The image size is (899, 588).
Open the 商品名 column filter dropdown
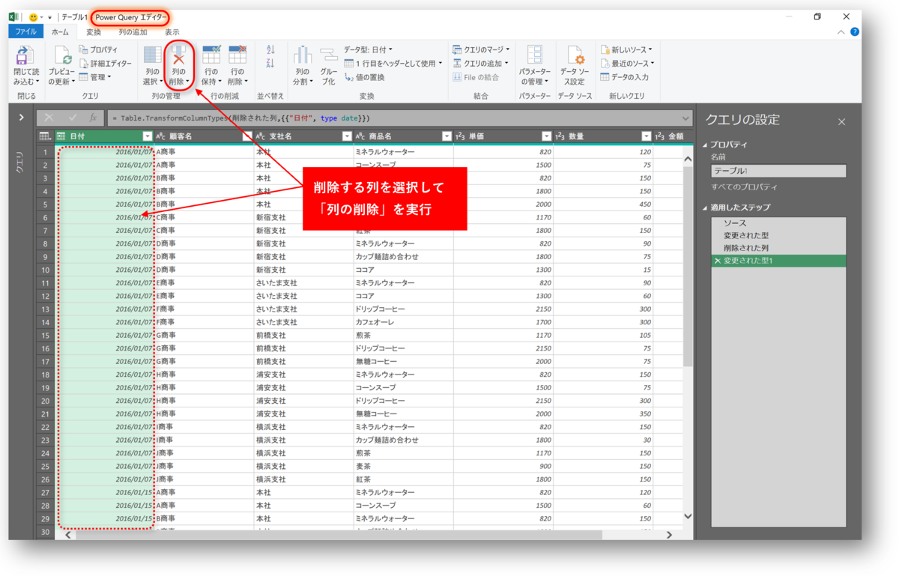tap(446, 136)
